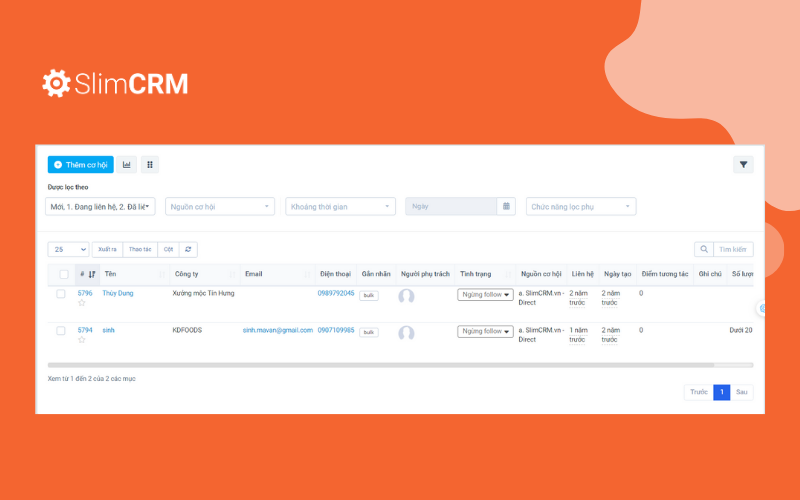Refresh the table with reload icon

(188, 249)
